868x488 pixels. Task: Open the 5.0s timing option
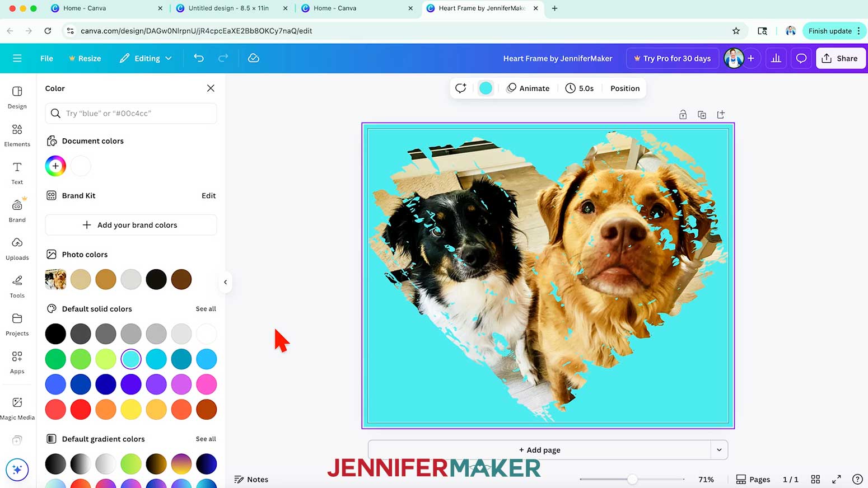[580, 88]
